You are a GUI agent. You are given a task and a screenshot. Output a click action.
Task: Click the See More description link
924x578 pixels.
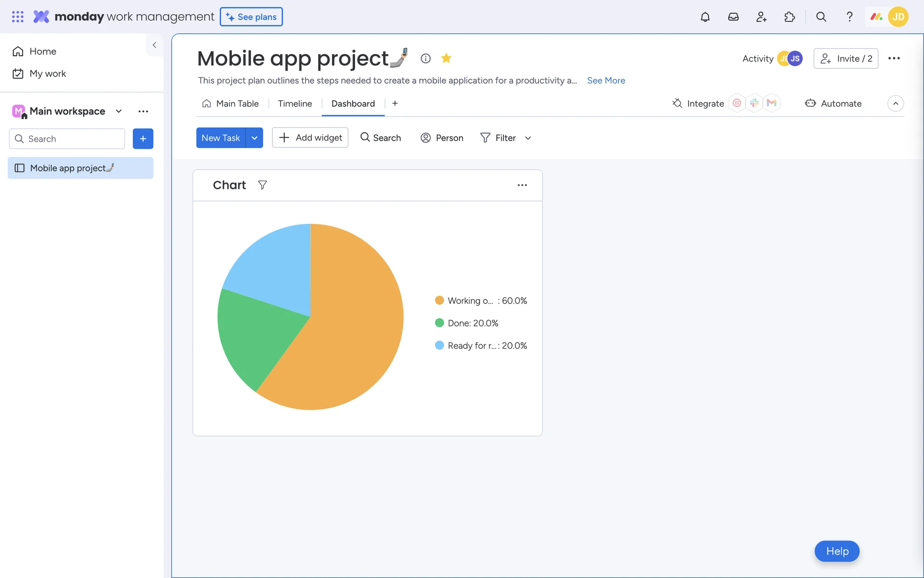(x=606, y=80)
